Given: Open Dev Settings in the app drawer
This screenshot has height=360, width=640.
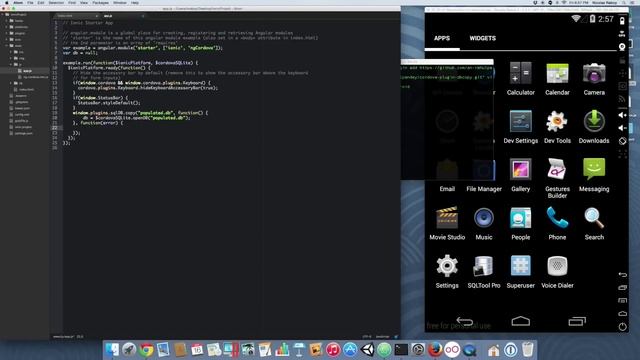Looking at the screenshot, I should (520, 127).
